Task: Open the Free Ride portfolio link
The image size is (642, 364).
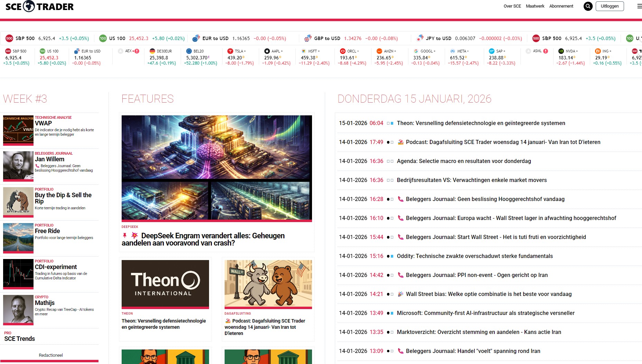Action: click(x=47, y=231)
